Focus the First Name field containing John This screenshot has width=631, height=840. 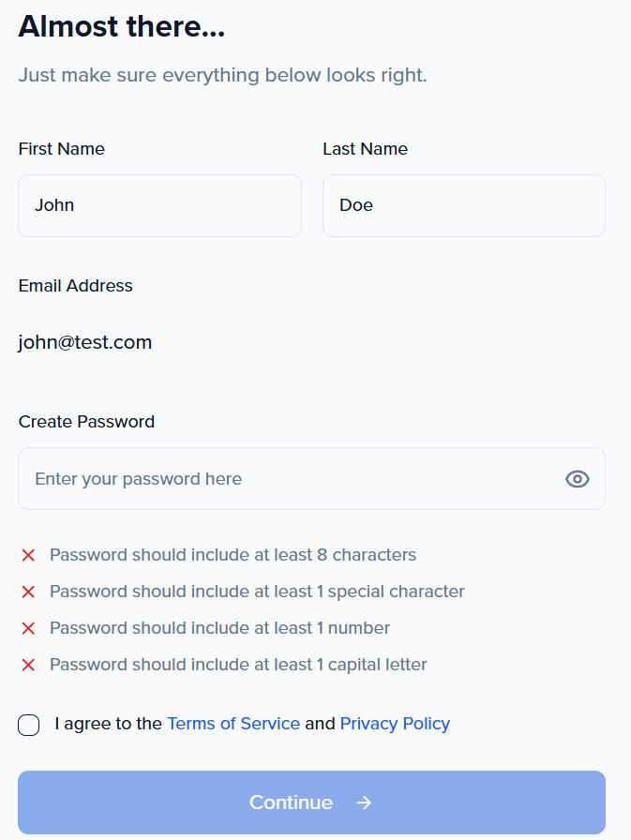159,205
